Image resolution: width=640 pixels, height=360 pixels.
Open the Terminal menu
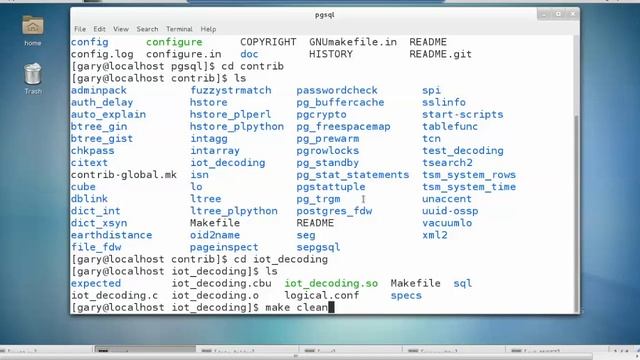pos(179,29)
